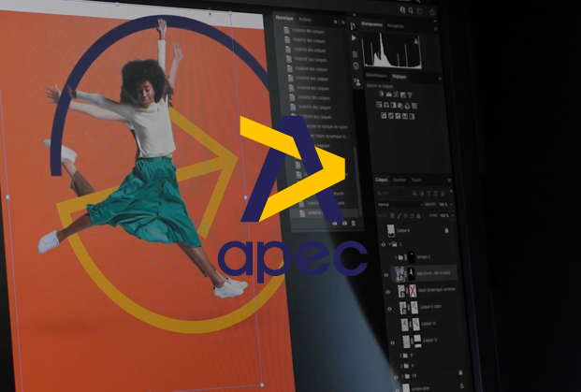This screenshot has width=581, height=392.
Task: Select the disabled vector mask with red X
Action: [x=413, y=291]
